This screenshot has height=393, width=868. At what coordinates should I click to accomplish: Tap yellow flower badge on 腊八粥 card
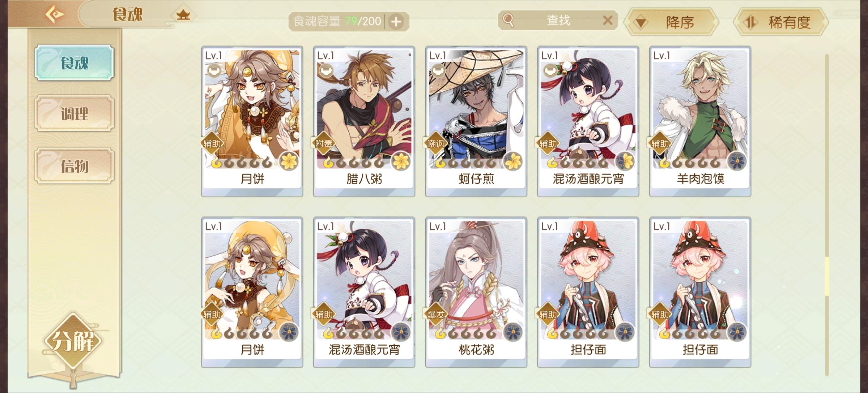pos(401,161)
